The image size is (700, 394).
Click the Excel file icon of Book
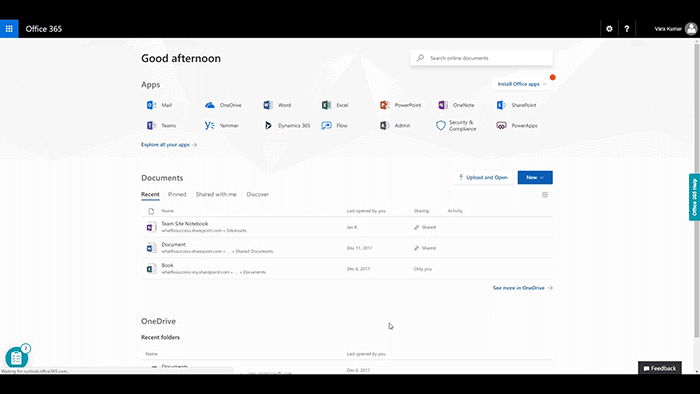point(151,269)
